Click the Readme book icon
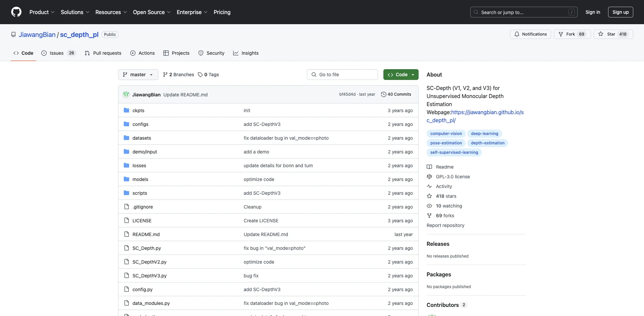 pyautogui.click(x=429, y=167)
